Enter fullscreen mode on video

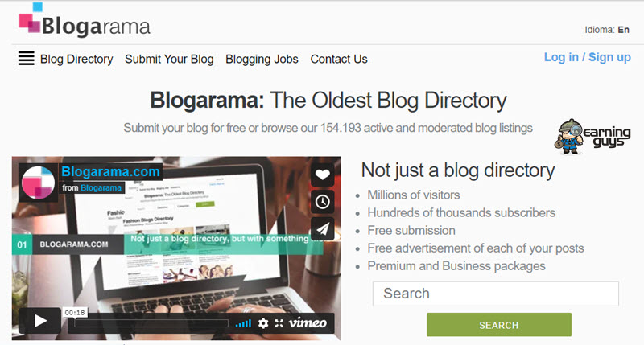(279, 323)
